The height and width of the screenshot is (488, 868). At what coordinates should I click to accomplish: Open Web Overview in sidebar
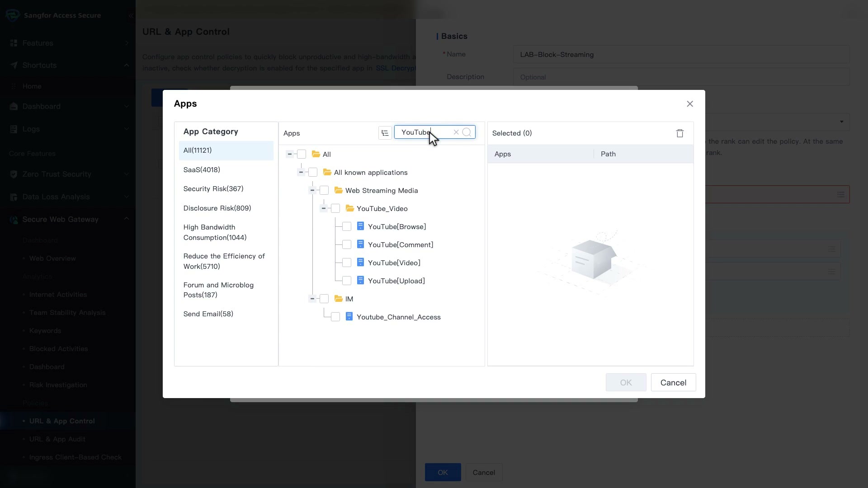pos(52,258)
